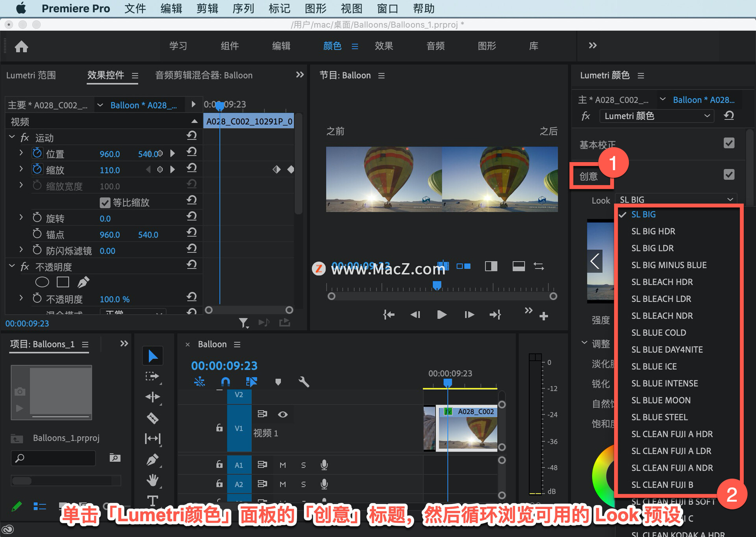This screenshot has height=537, width=756.
Task: Solo track A1
Action: tap(303, 465)
